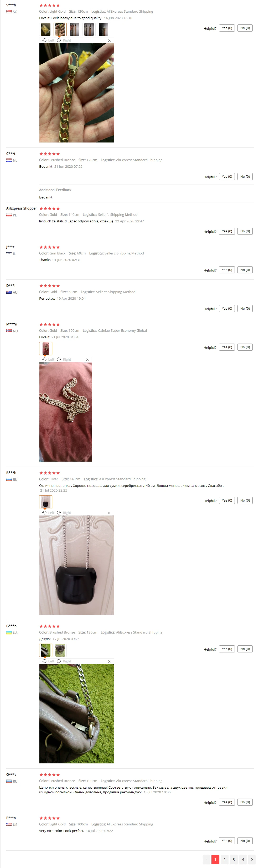Viewport: 259px width, 868px height.
Task: Vote Yes on O***s's Russian review
Action: point(227,802)
